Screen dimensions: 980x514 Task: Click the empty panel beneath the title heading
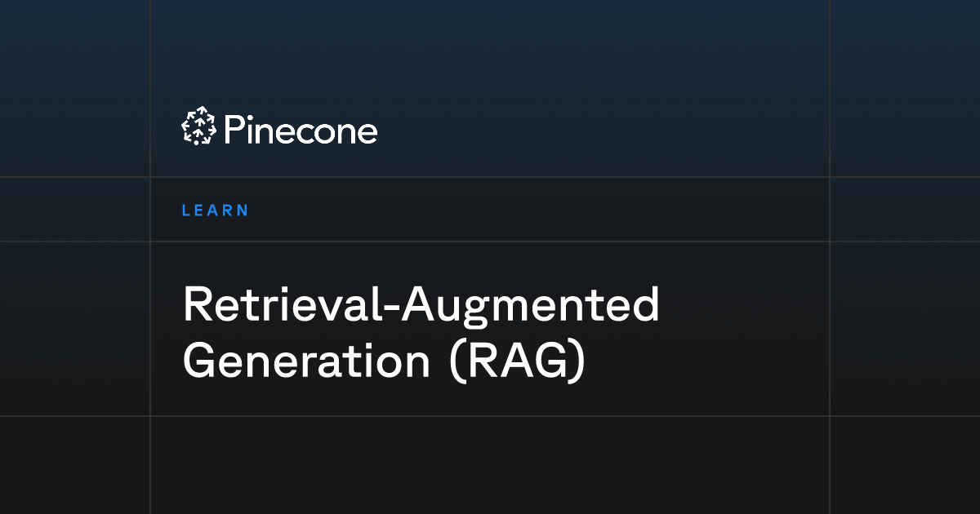pyautogui.click(x=490, y=465)
